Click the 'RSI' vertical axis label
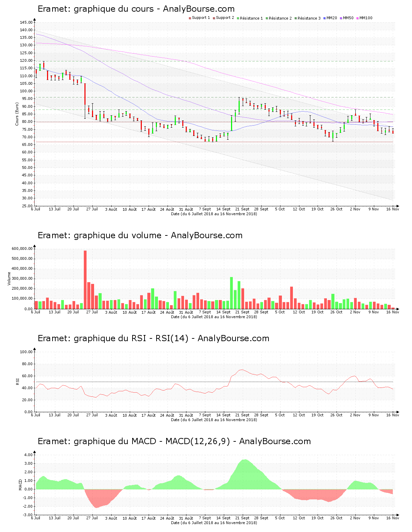The height and width of the screenshot is (532, 412). 18,381
